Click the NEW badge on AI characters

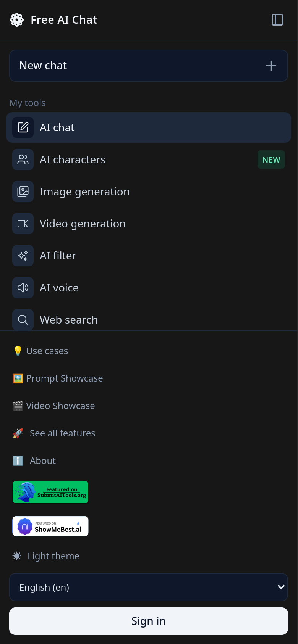tap(271, 160)
